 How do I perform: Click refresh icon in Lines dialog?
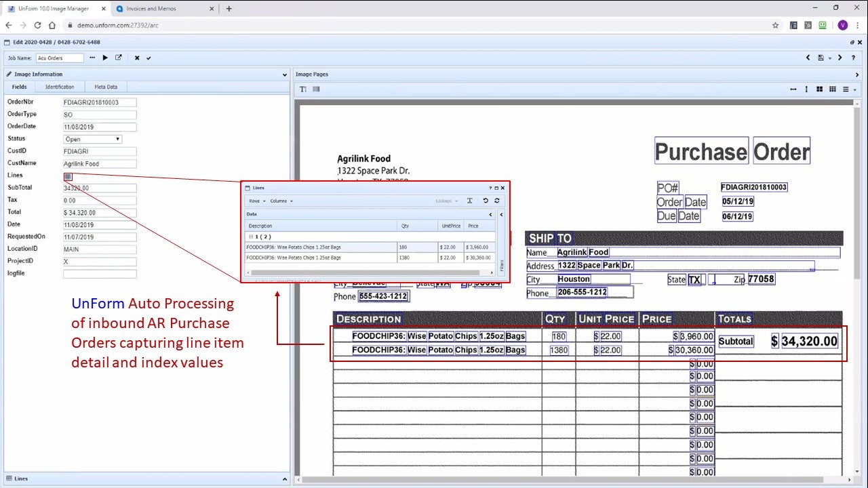497,201
